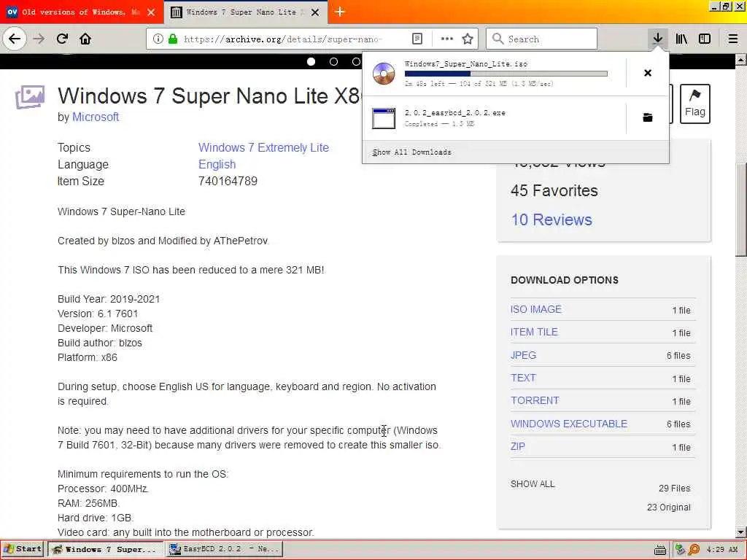This screenshot has height=560, width=747.
Task: Flag this archive item
Action: click(x=694, y=104)
